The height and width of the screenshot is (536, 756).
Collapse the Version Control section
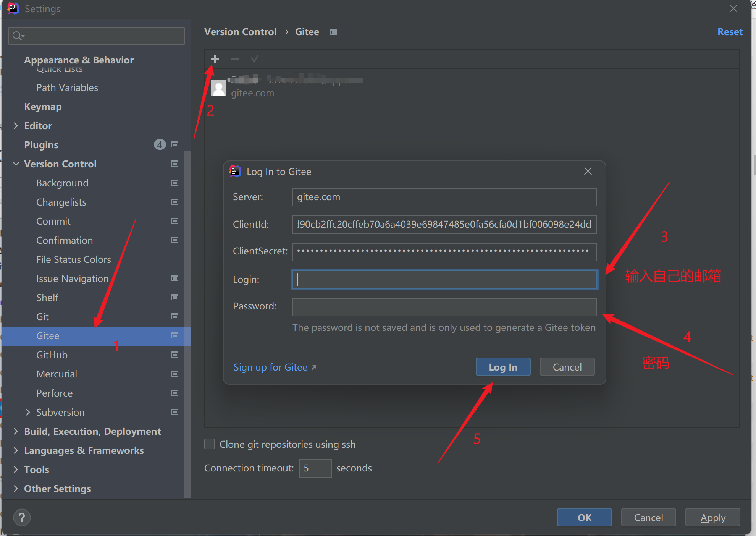[x=16, y=164]
